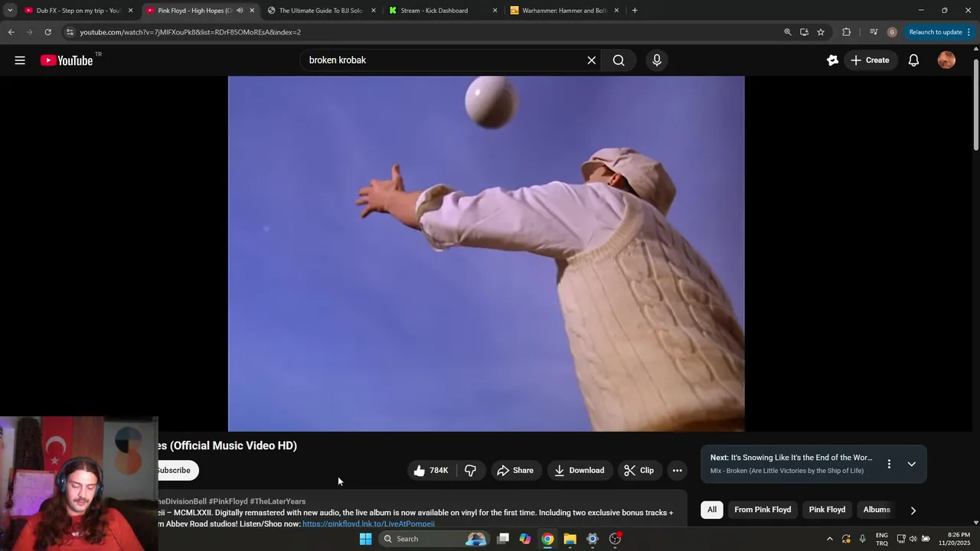Switch to 'The Ultimate Guide To BJJ Solo' tab
This screenshot has height=551, width=980.
coord(320,11)
